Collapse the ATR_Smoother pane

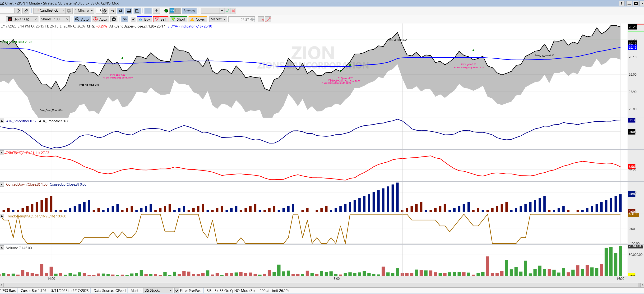tap(2, 121)
